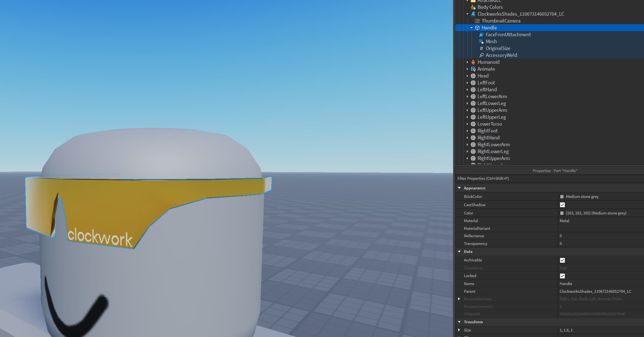Collapse the Transform properties section

[459, 322]
